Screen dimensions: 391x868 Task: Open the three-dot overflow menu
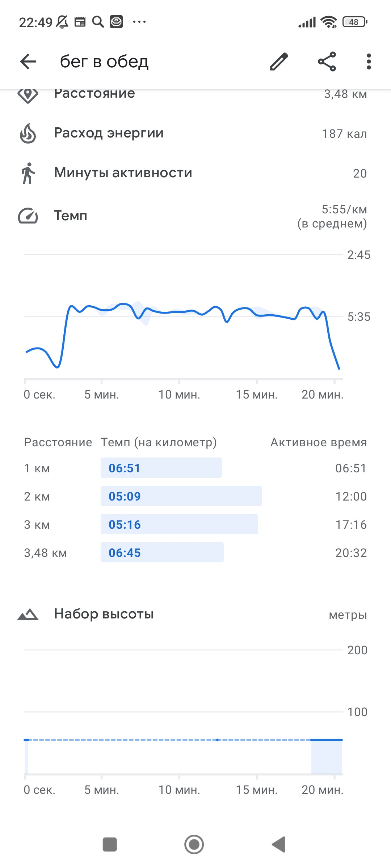point(369,61)
